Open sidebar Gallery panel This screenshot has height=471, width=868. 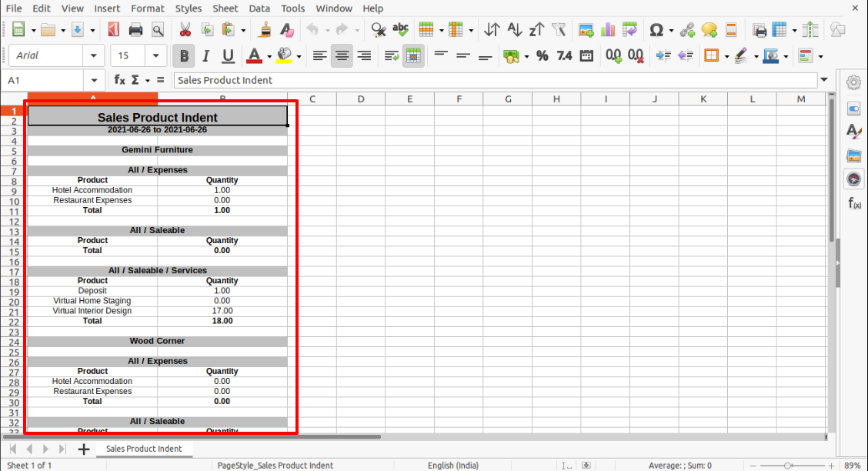(x=853, y=155)
